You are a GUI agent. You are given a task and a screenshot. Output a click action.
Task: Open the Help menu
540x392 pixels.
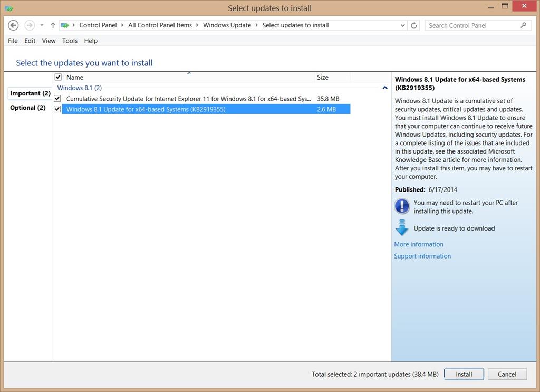91,41
